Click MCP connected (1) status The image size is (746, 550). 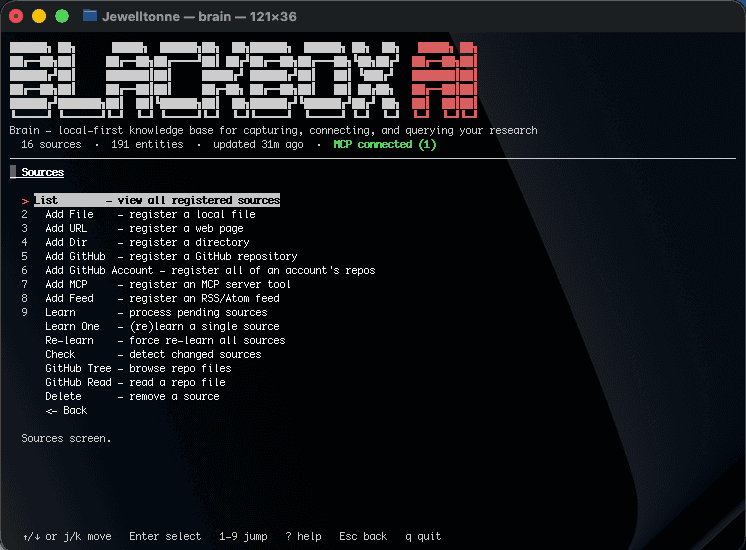point(384,144)
